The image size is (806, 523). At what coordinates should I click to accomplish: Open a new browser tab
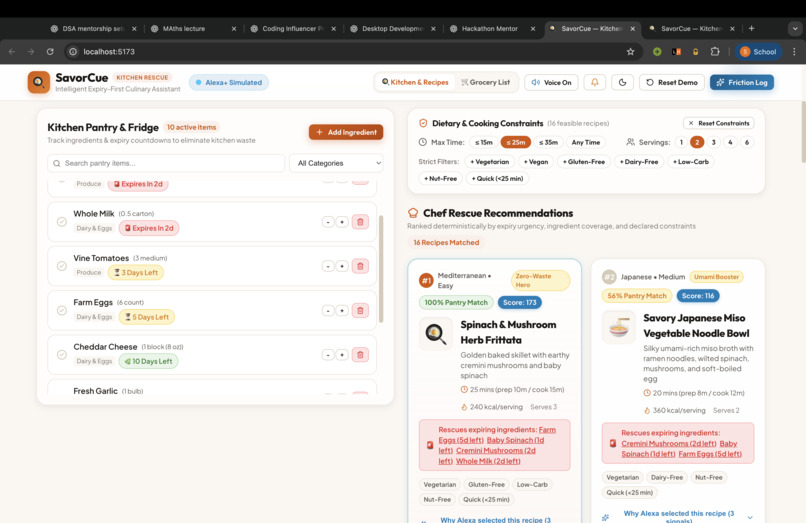(752, 29)
